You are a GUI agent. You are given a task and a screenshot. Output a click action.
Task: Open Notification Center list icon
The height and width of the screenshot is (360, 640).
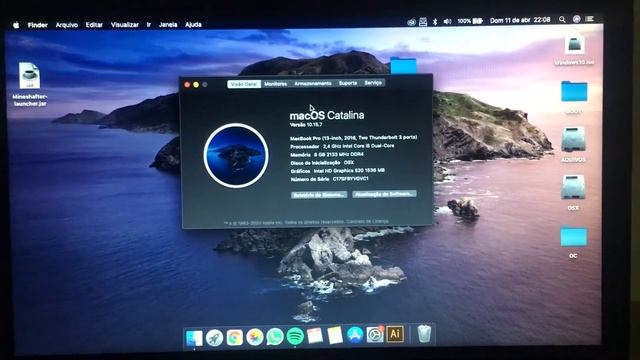coord(589,19)
